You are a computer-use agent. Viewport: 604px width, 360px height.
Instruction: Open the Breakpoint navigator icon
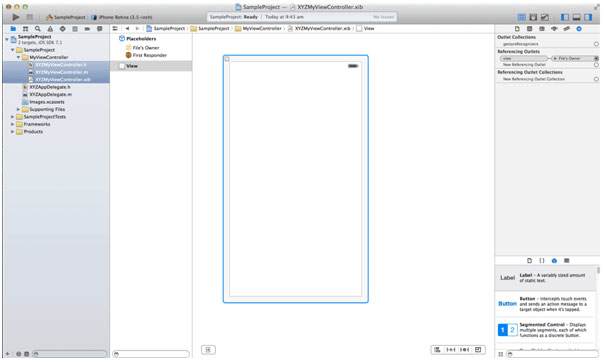tap(87, 29)
